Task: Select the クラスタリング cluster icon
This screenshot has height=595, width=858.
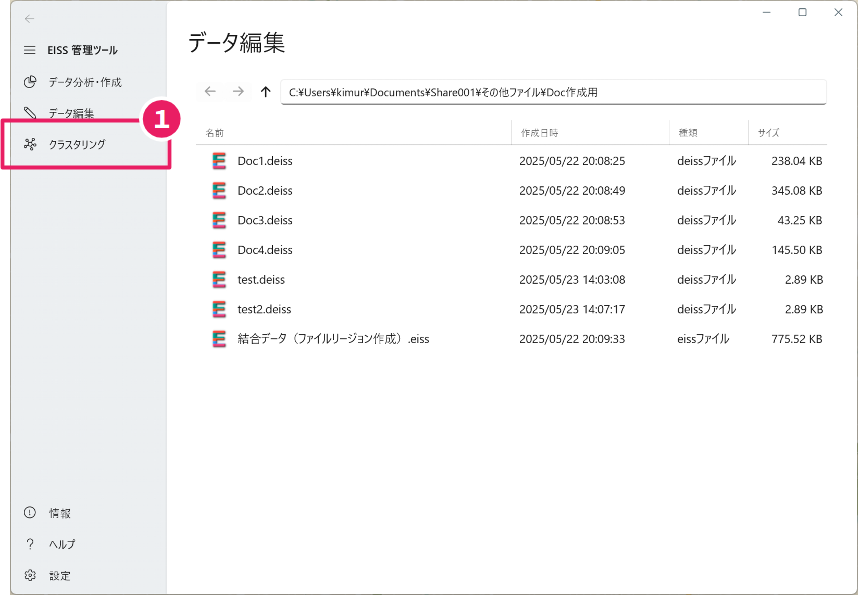Action: [x=30, y=145]
